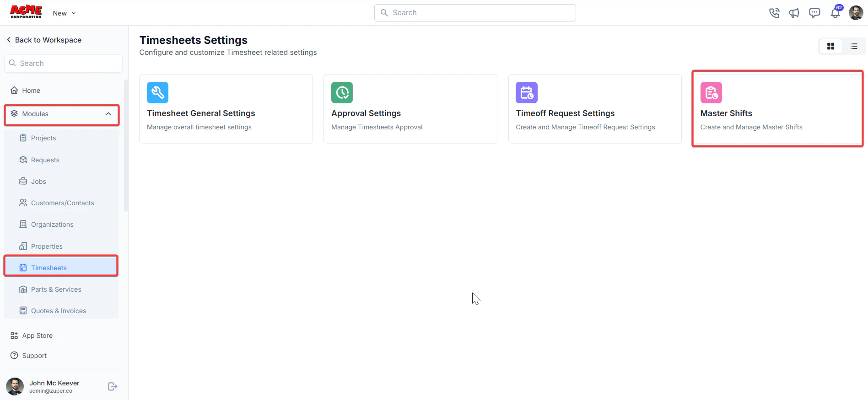This screenshot has height=400, width=868.
Task: Open the Master Shifts card
Action: tap(778, 109)
